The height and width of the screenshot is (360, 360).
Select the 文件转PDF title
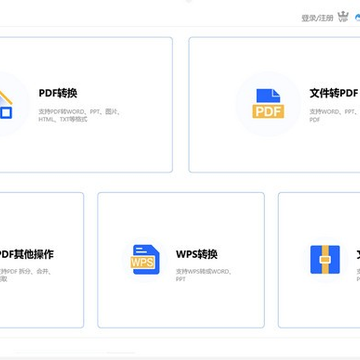[x=334, y=93]
